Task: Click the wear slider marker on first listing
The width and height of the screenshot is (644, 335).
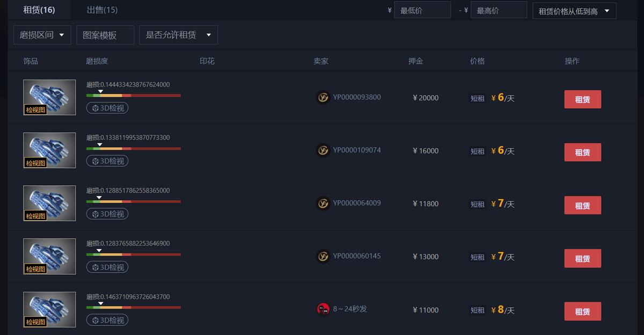Action: [100, 91]
